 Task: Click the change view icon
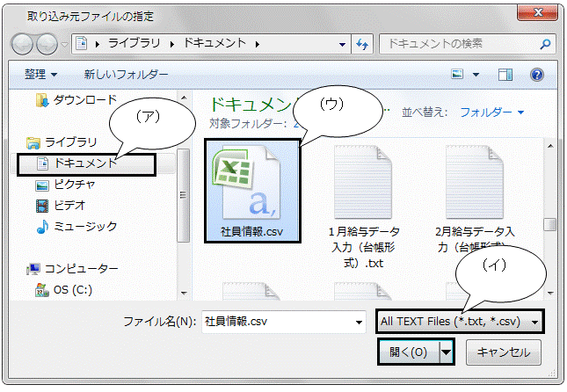(x=457, y=75)
